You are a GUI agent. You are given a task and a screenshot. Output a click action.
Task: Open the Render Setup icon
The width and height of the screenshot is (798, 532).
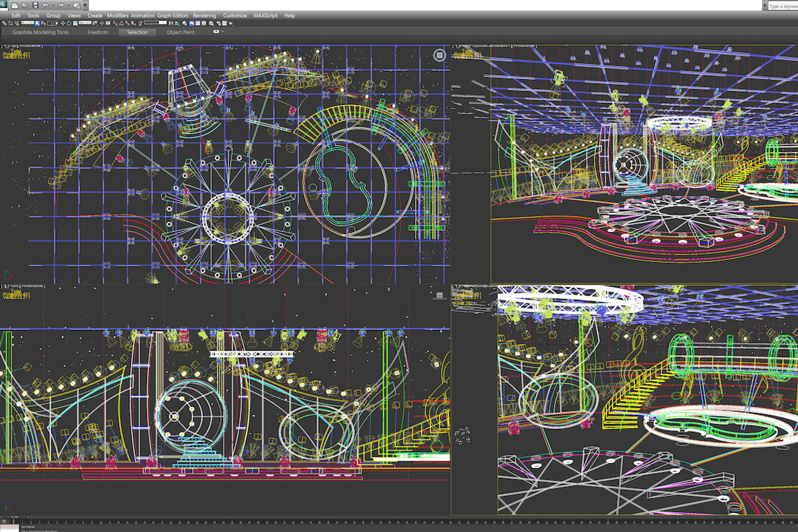pos(218,23)
